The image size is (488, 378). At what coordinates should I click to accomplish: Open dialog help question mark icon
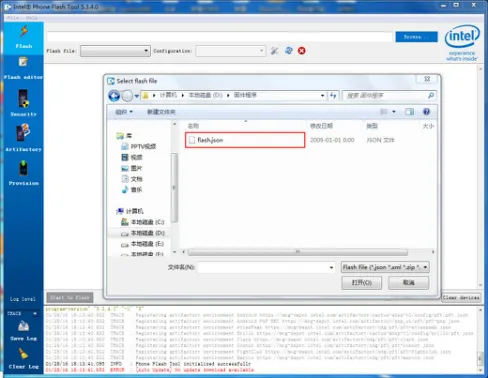pyautogui.click(x=426, y=112)
